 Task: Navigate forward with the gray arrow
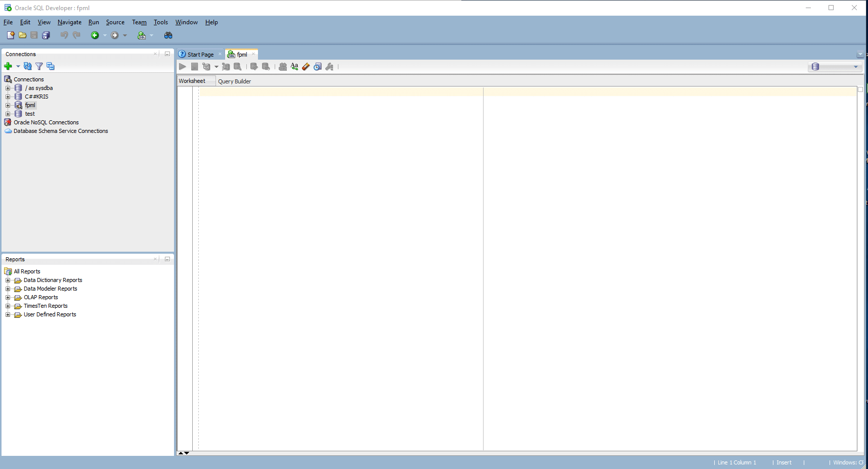click(115, 35)
